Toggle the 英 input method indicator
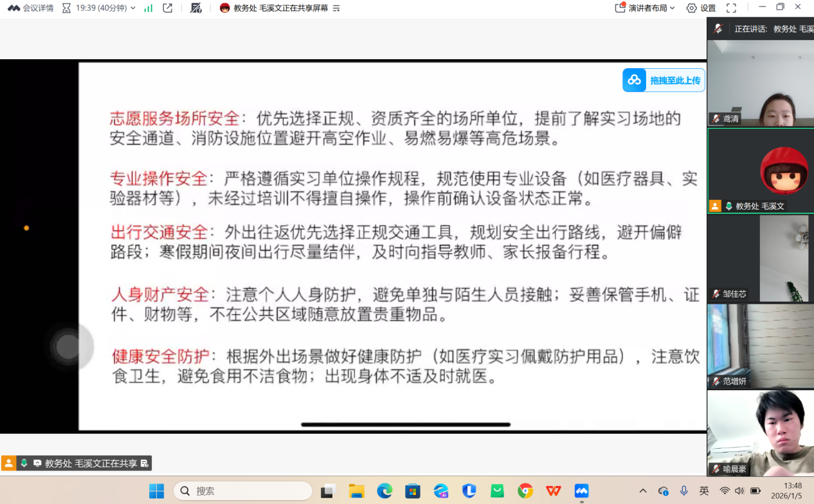This screenshot has width=814, height=504. click(x=704, y=491)
